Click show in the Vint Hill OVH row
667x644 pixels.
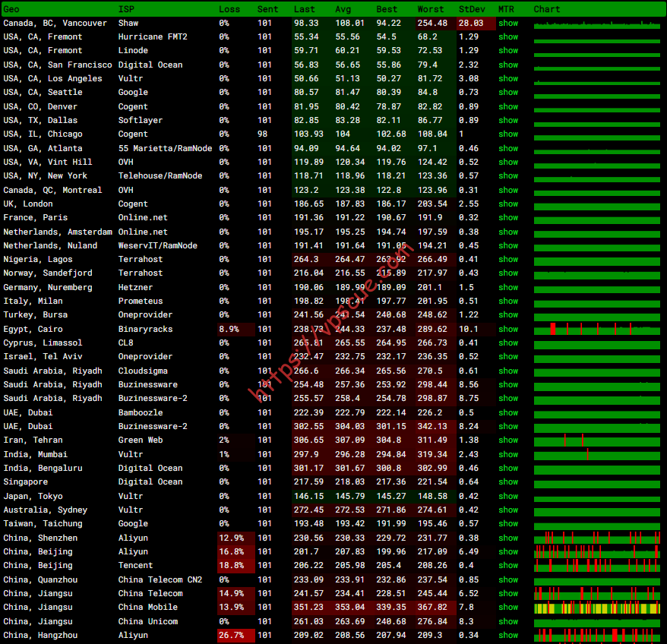coord(508,162)
